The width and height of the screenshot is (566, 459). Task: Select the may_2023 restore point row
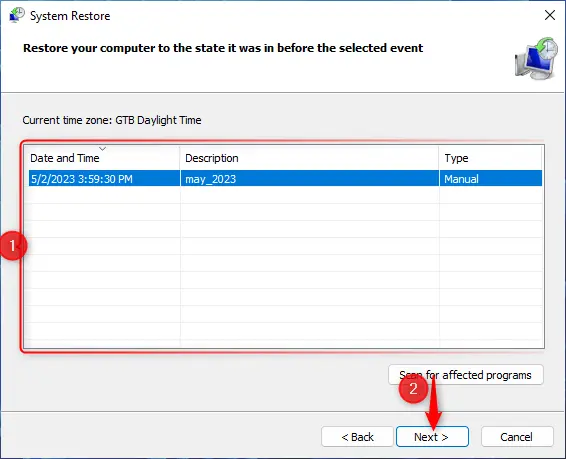[x=285, y=179]
